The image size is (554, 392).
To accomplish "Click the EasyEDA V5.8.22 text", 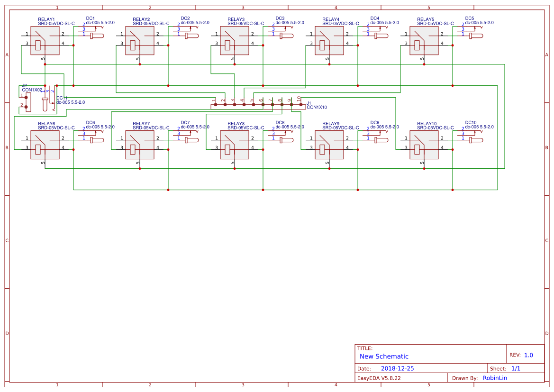I will [x=379, y=378].
